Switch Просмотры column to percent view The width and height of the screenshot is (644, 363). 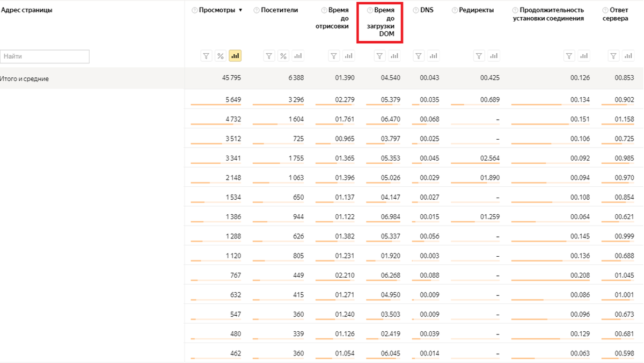coord(220,56)
